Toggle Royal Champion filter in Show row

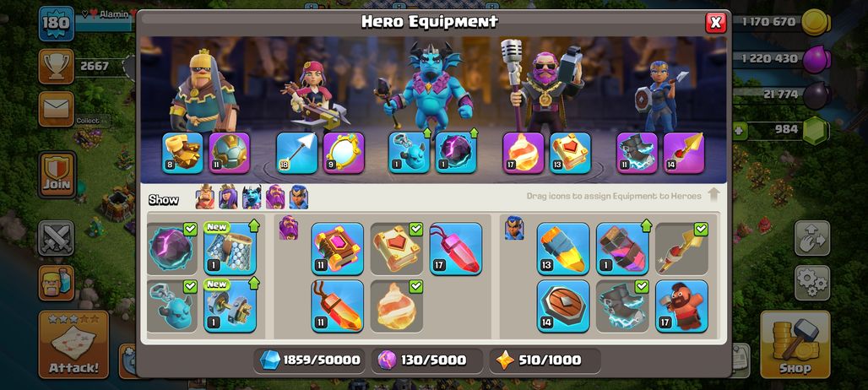point(299,197)
